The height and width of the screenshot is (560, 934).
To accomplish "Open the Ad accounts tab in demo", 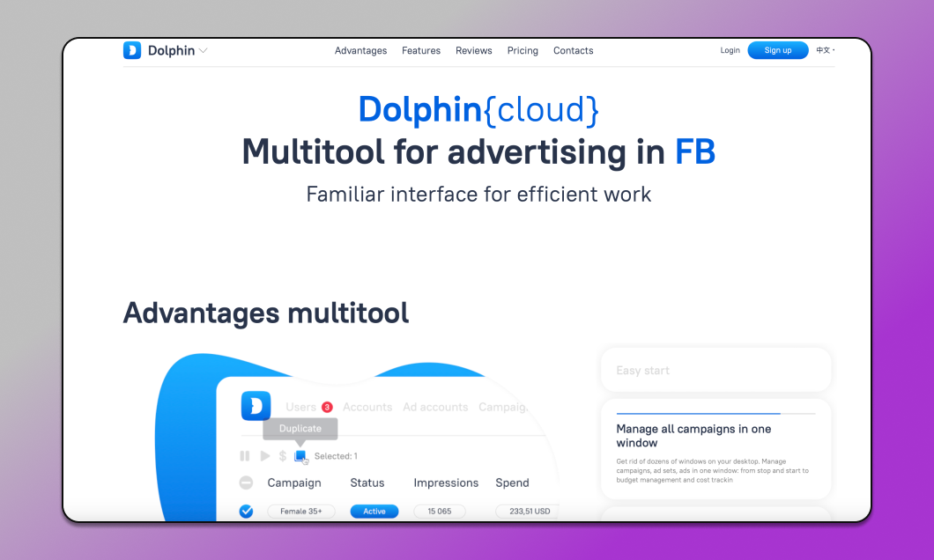I will (435, 407).
